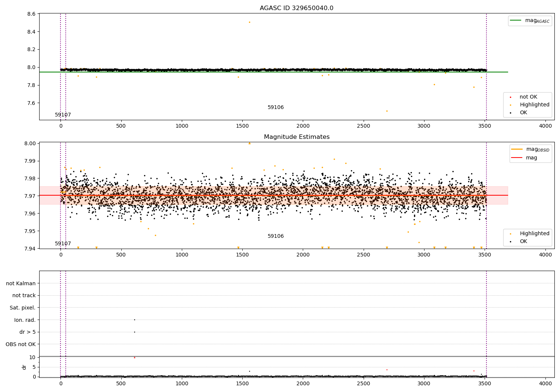Viewport: 560px width, 392px height.
Task: Click 'not OK' legend entry in top plot
Action: pyautogui.click(x=528, y=97)
